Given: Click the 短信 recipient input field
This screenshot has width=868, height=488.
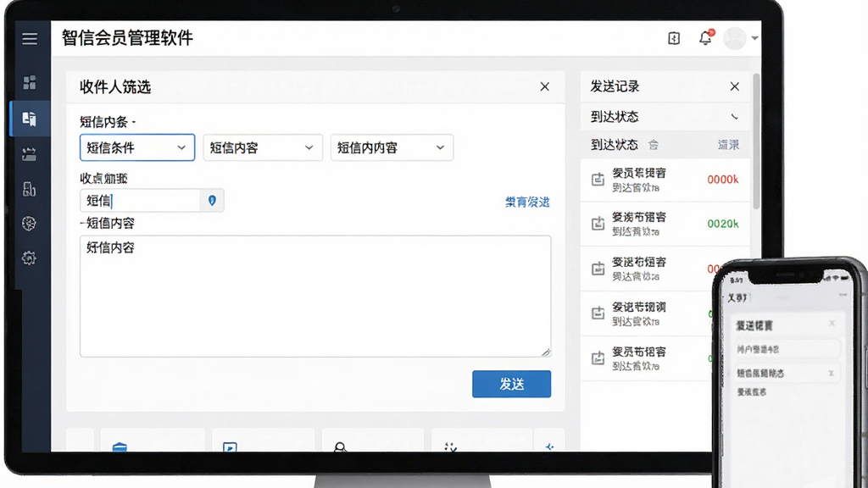Looking at the screenshot, I should (140, 201).
